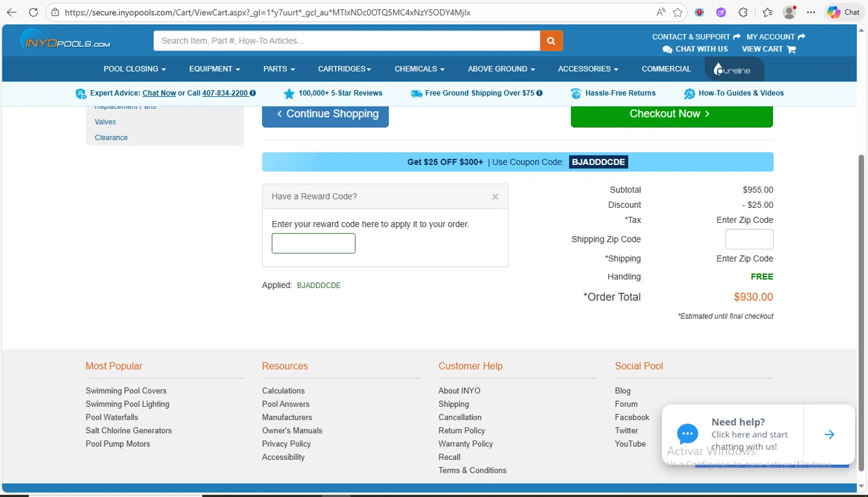Expand Above Ground menu
Image resolution: width=868 pixels, height=497 pixels.
501,69
